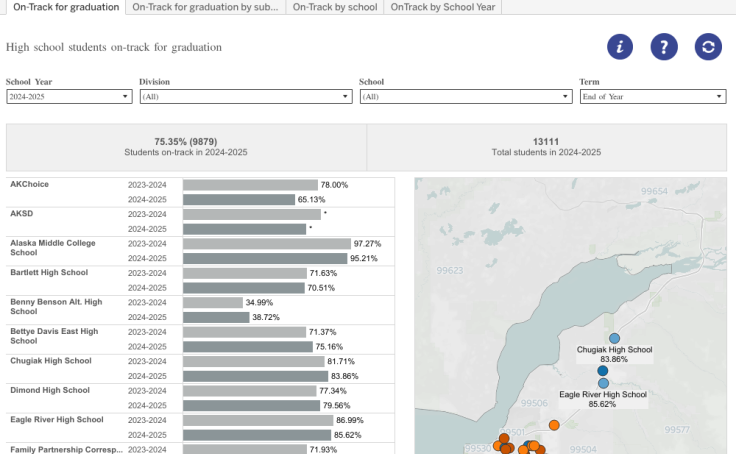
Task: Click the info icon button
Action: click(x=621, y=47)
